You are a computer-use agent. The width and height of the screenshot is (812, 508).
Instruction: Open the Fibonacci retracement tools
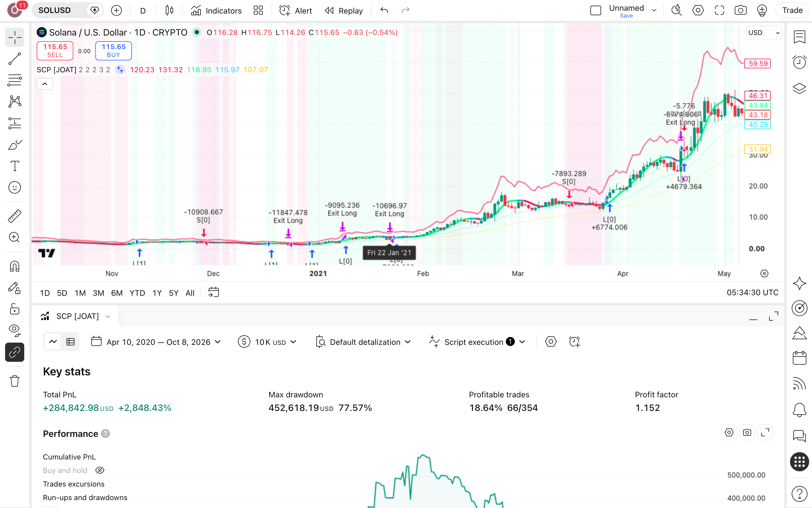[15, 80]
